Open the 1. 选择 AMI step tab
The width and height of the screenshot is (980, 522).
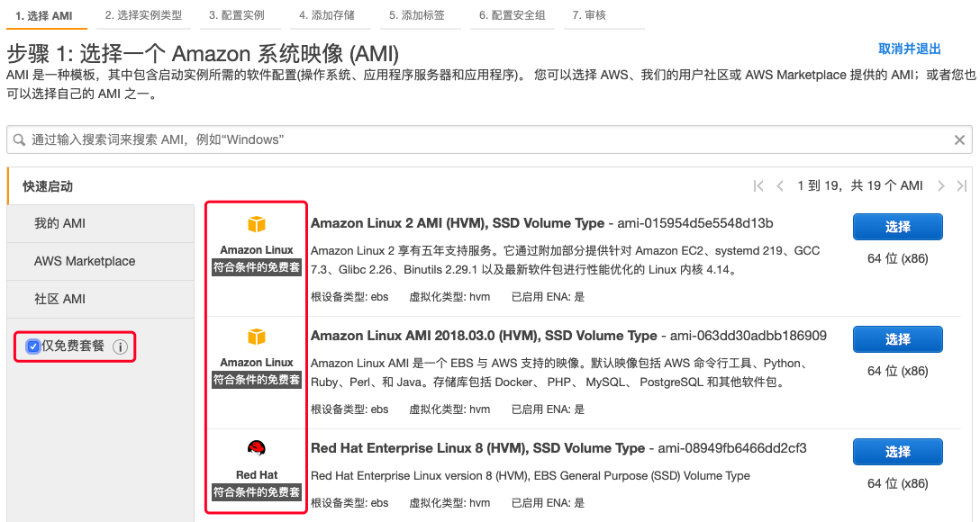click(x=46, y=15)
